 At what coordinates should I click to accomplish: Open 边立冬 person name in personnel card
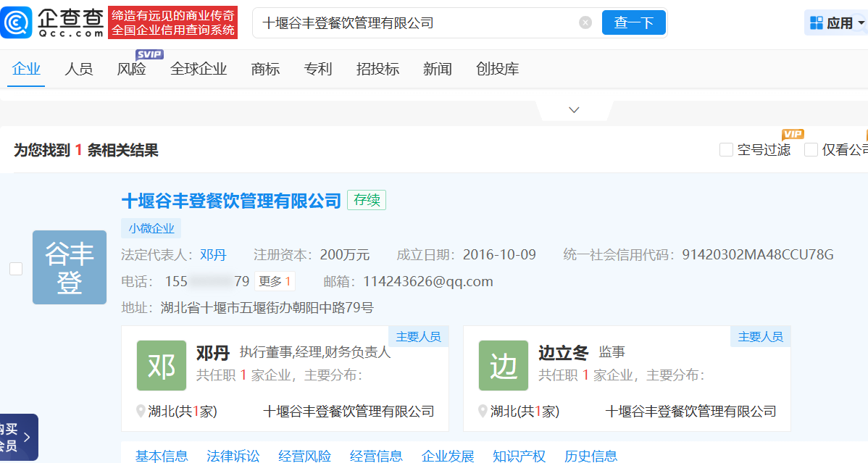point(563,353)
